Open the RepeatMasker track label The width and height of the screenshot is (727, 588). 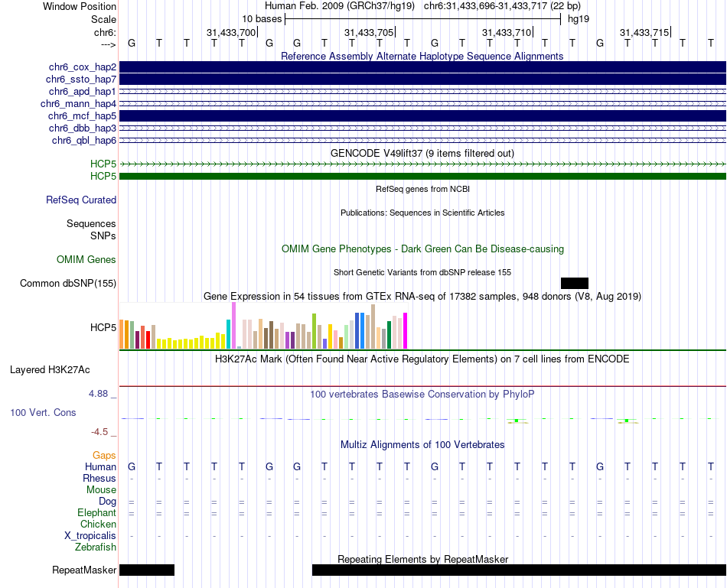pyautogui.click(x=84, y=570)
